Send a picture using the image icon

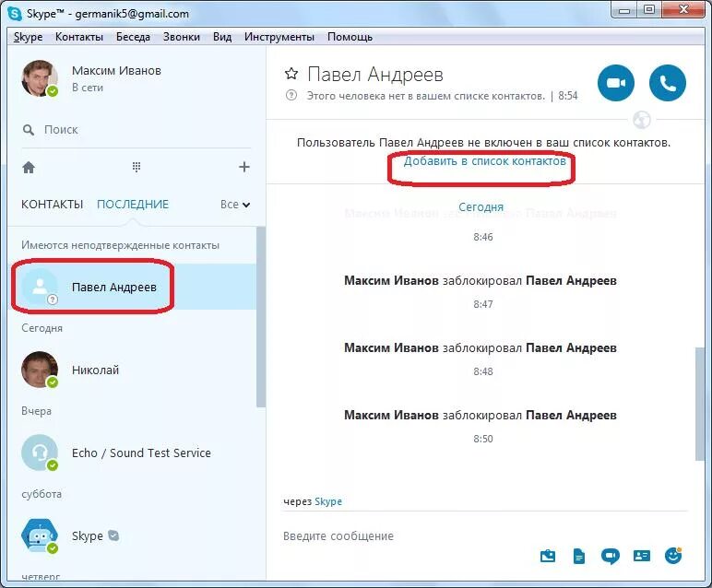[x=548, y=556]
